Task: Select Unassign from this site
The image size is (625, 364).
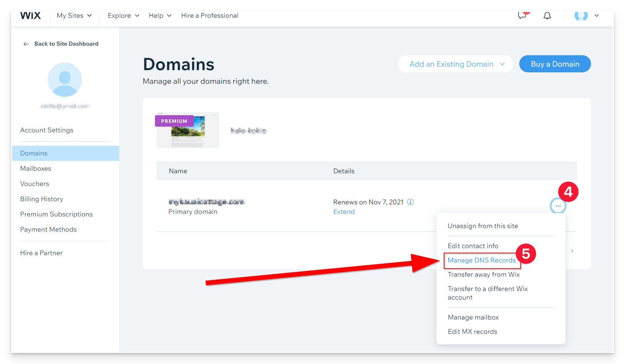Action: click(x=483, y=226)
